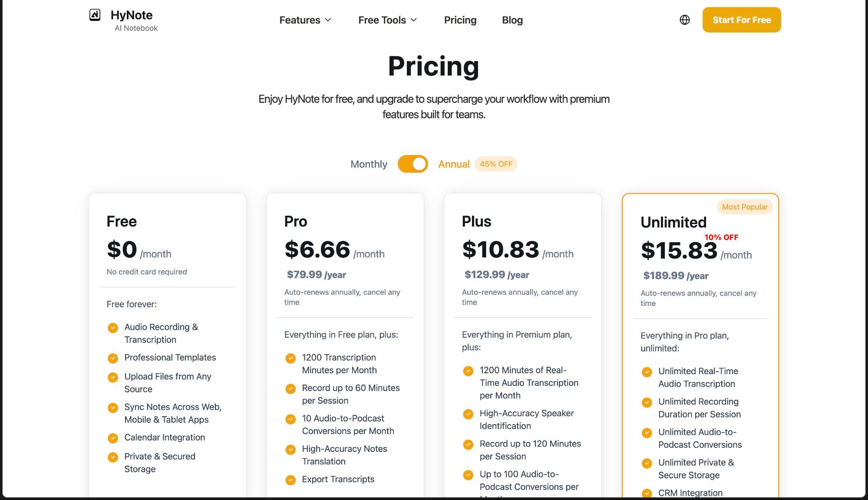Click the 45% OFF badge
The height and width of the screenshot is (500, 868).
coord(496,164)
